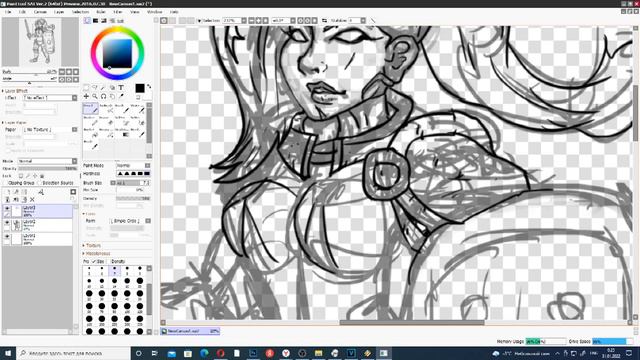Open the zoom percentage dropdown in the toolbar
This screenshot has height=360, width=640.
pos(244,20)
